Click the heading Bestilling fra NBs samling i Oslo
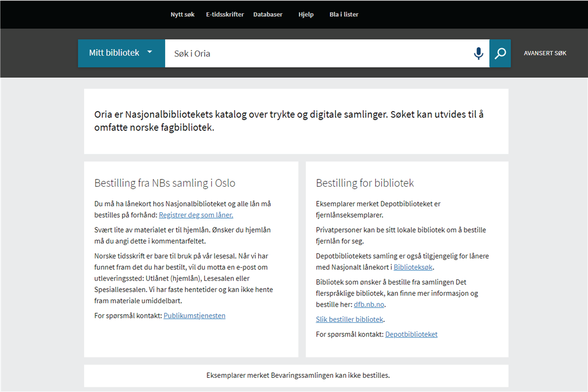The width and height of the screenshot is (588, 392). pos(165,183)
